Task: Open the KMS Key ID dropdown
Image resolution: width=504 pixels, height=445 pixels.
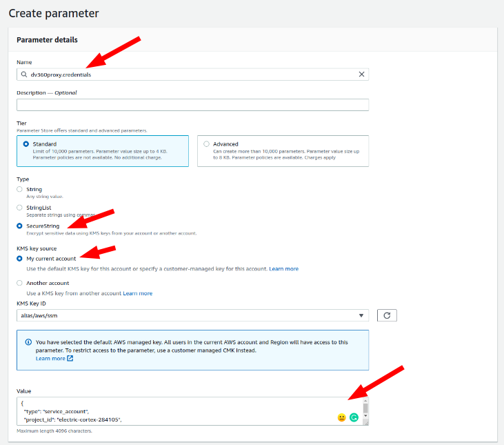Action: 192,315
